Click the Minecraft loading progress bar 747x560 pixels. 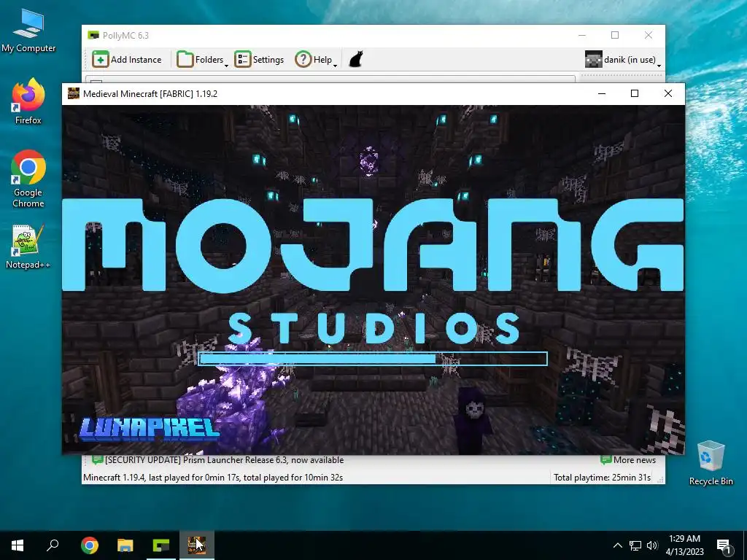(x=373, y=359)
